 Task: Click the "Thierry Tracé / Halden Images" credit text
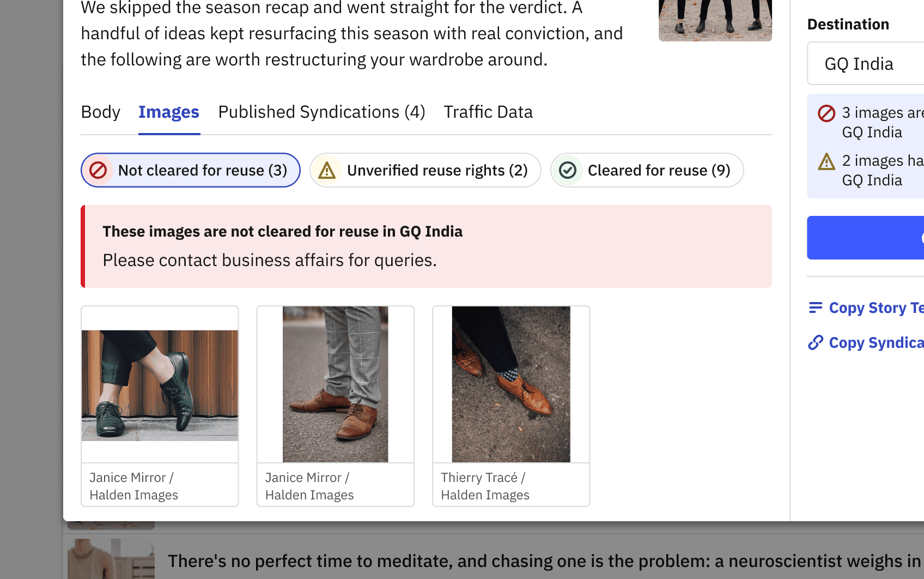tap(485, 486)
